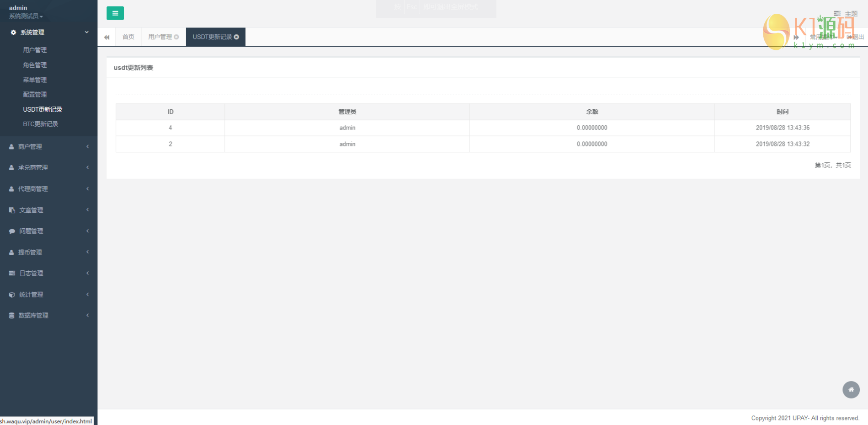Expand the 提币管理 menu chevron

[87, 252]
